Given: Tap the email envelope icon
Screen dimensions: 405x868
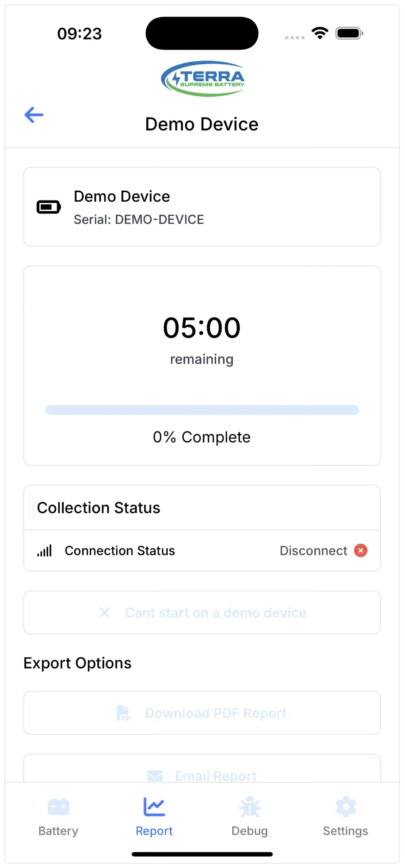Looking at the screenshot, I should click(x=155, y=776).
